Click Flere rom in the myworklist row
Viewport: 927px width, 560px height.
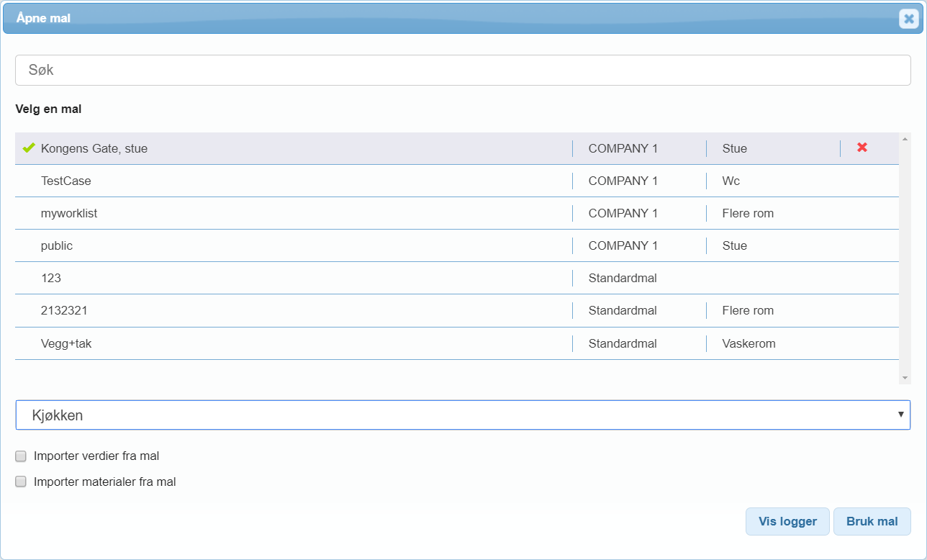748,213
